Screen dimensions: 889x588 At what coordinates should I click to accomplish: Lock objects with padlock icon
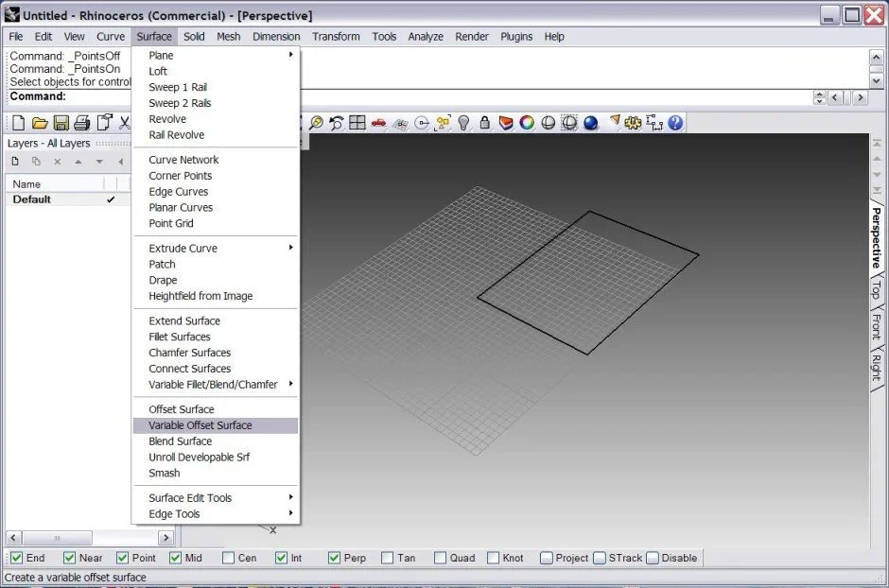485,122
